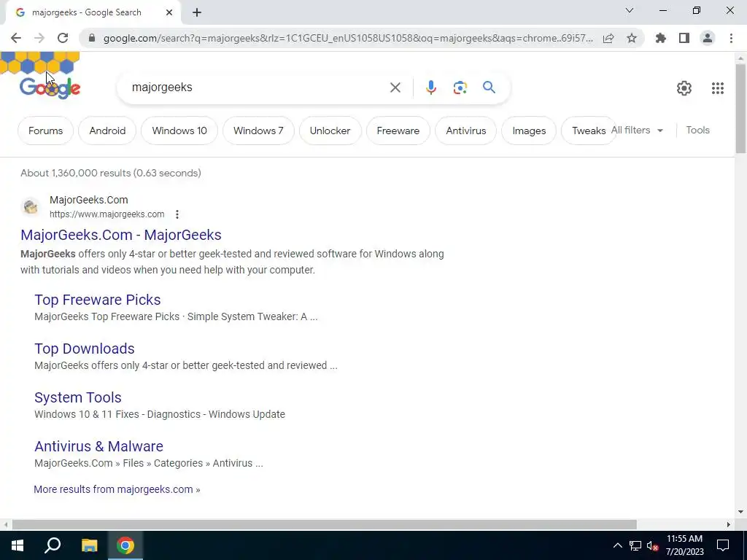Image resolution: width=747 pixels, height=560 pixels.
Task: Clear the search box text
Action: (x=395, y=87)
